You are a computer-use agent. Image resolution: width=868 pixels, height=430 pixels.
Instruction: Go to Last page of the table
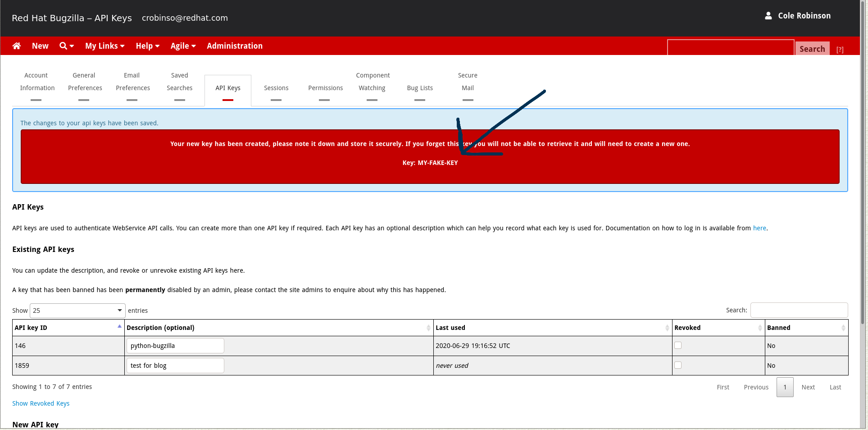835,387
